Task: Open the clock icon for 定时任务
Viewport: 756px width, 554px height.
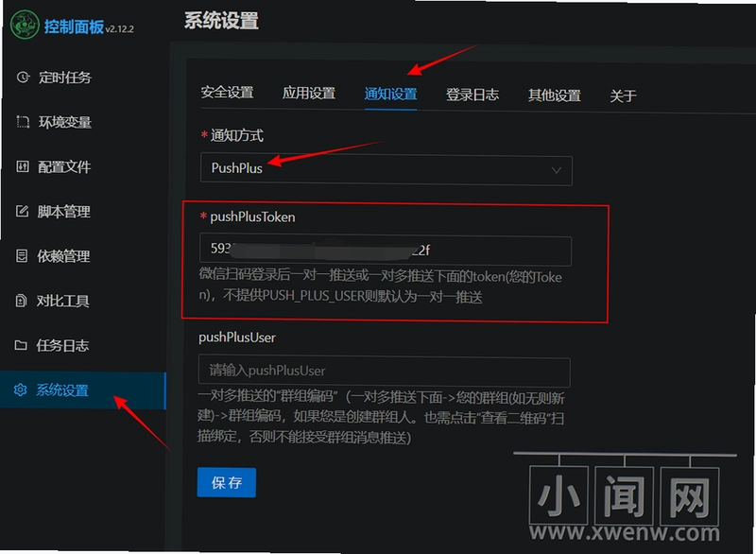Action: click(23, 78)
